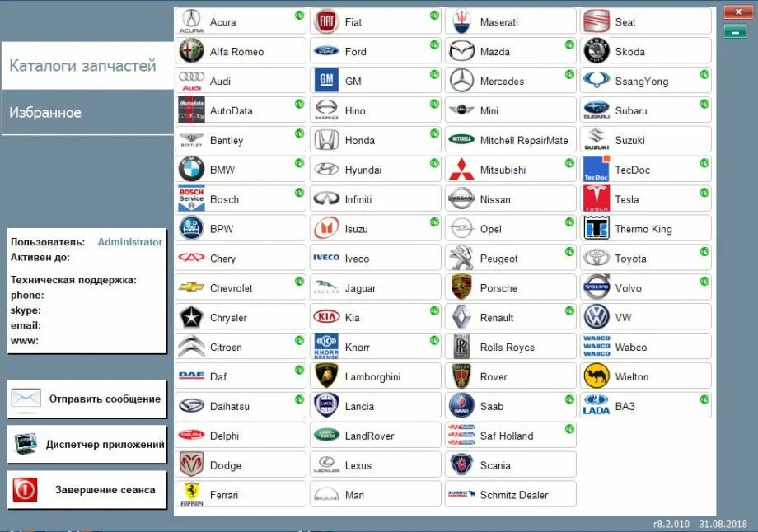Select the Rover catalog

[x=511, y=376]
